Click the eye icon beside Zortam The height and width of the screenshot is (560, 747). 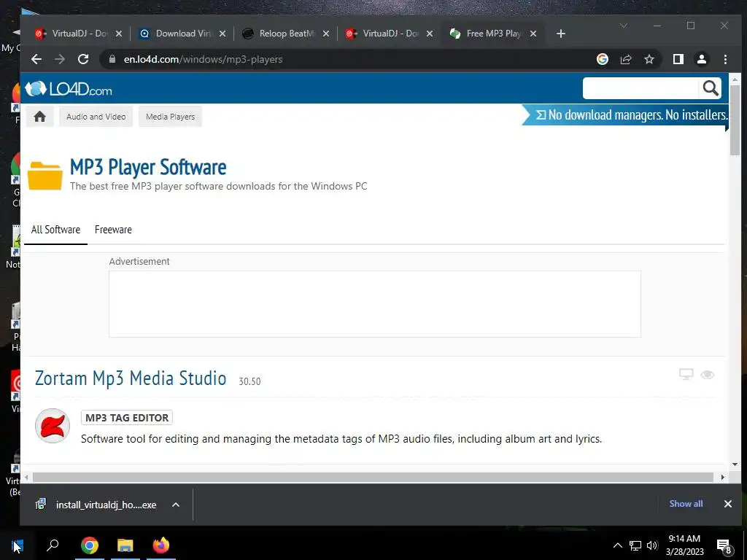pyautogui.click(x=708, y=375)
